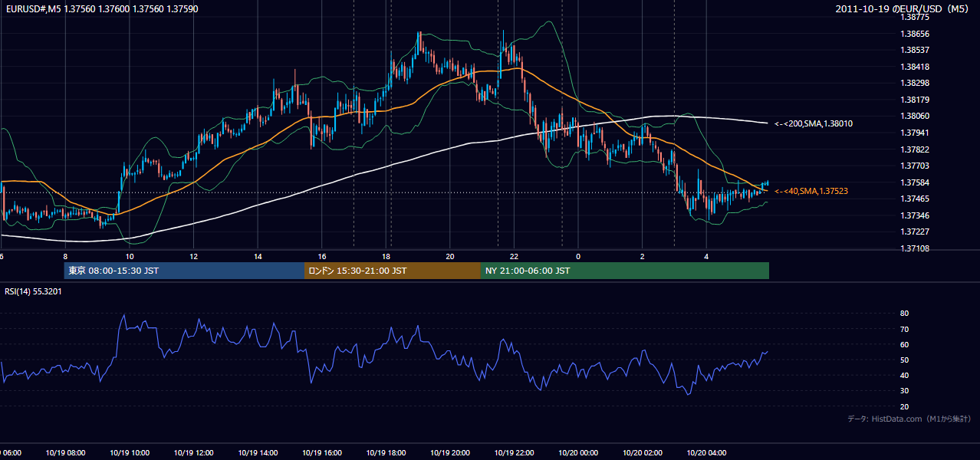Click RSI scale value 30

click(904, 391)
